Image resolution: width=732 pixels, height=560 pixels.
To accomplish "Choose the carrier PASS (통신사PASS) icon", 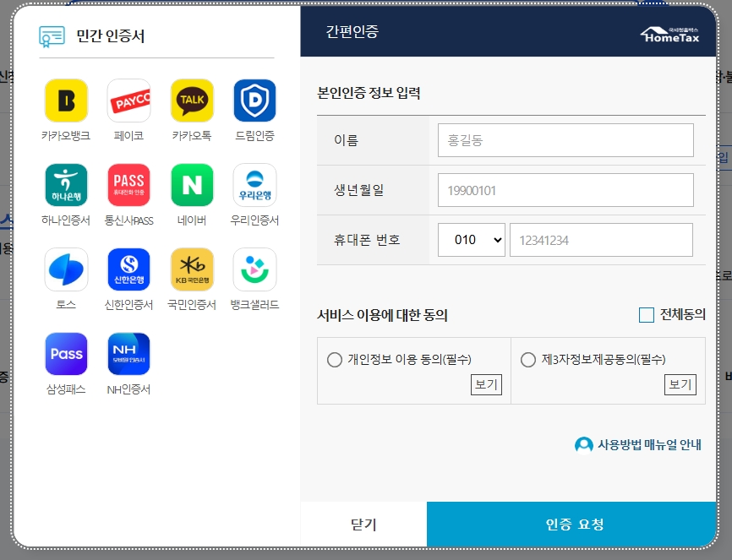I will pyautogui.click(x=128, y=185).
